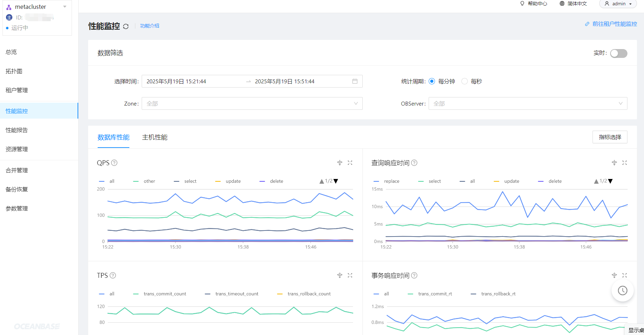Click the calendar icon in time range picker
This screenshot has width=644, height=335.
click(x=355, y=81)
